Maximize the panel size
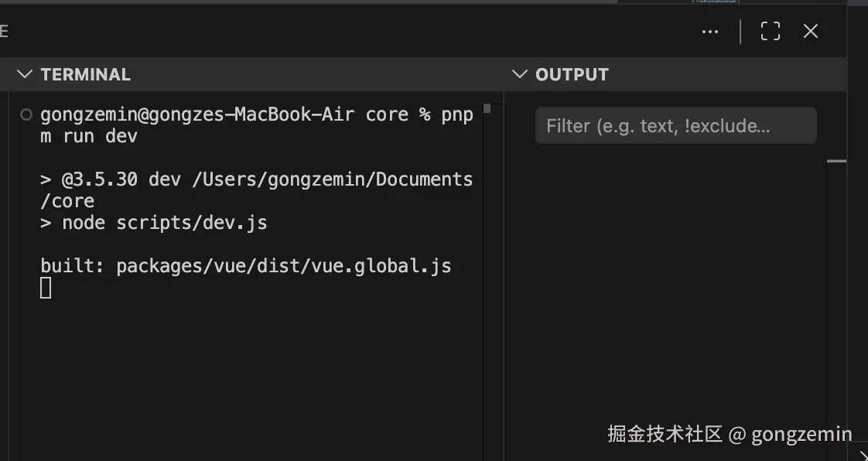This screenshot has width=868, height=461. click(x=770, y=32)
